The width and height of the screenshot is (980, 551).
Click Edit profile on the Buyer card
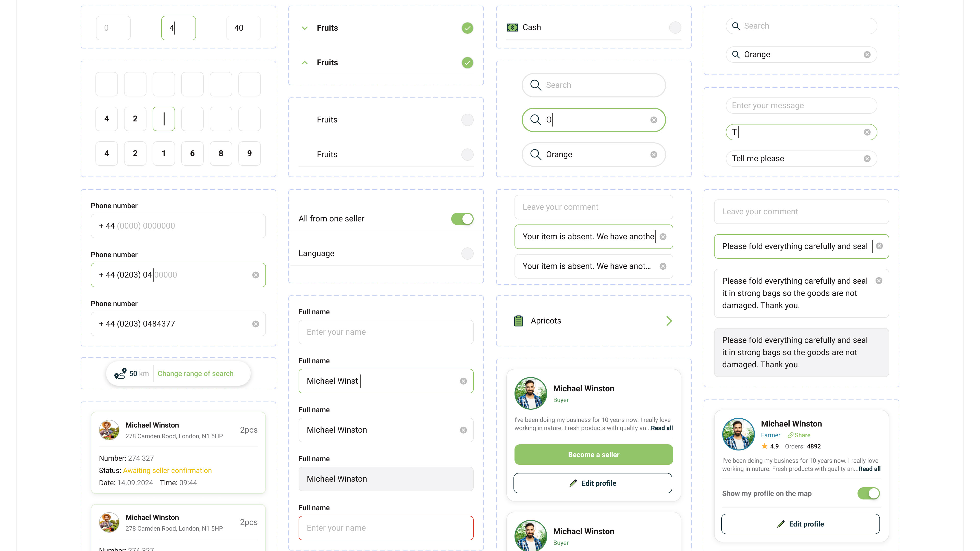coord(593,483)
